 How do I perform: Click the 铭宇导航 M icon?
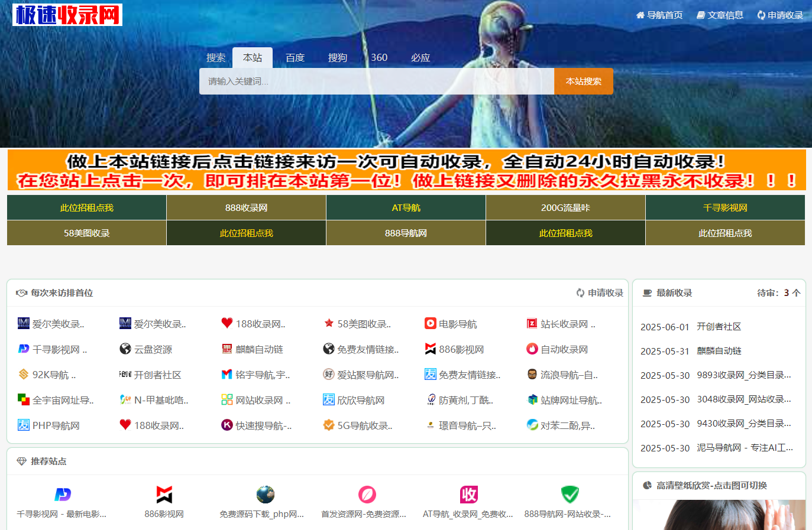227,374
